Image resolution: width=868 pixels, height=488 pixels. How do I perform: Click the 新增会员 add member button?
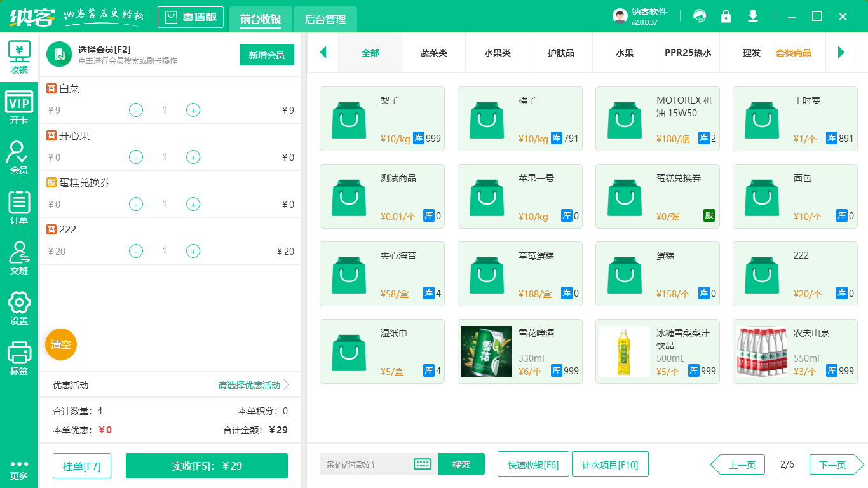point(266,55)
